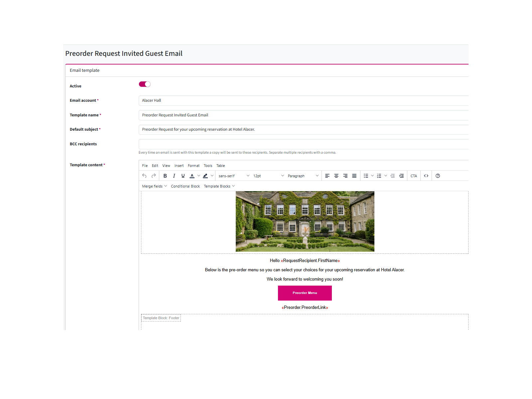532x399 pixels.
Task: Click the underline icon
Action: pos(183,176)
